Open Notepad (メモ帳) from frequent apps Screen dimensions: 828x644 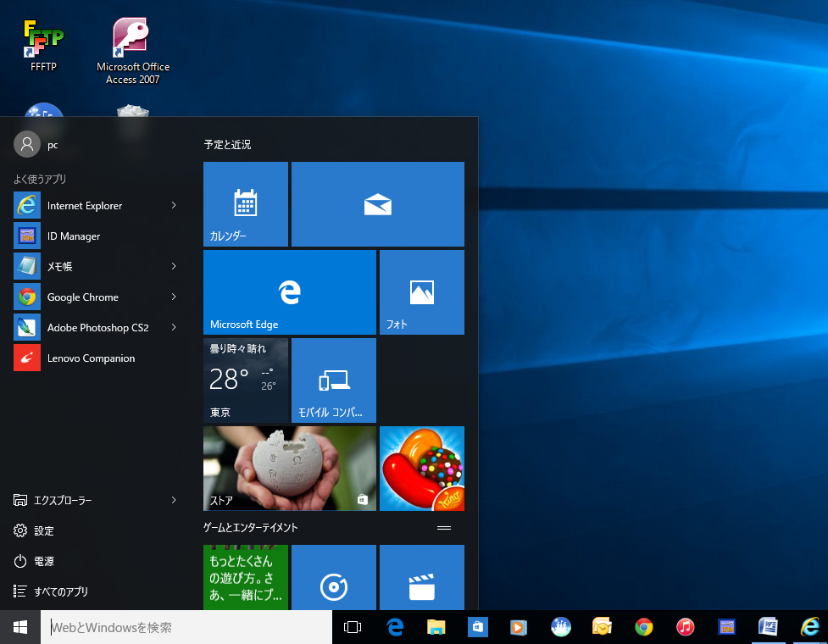[x=59, y=267]
